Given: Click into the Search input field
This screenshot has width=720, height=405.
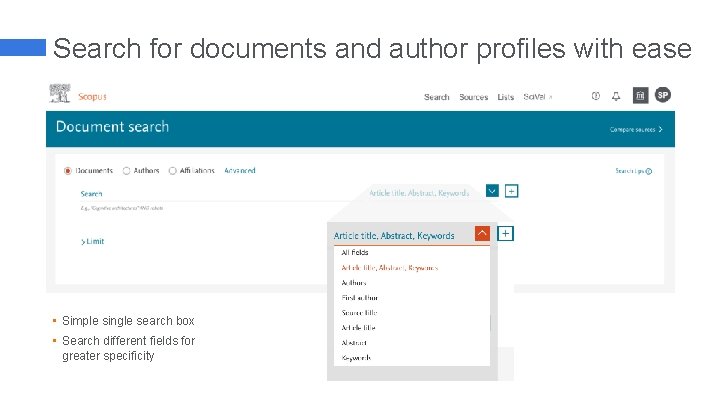Looking at the screenshot, I should tap(223, 193).
